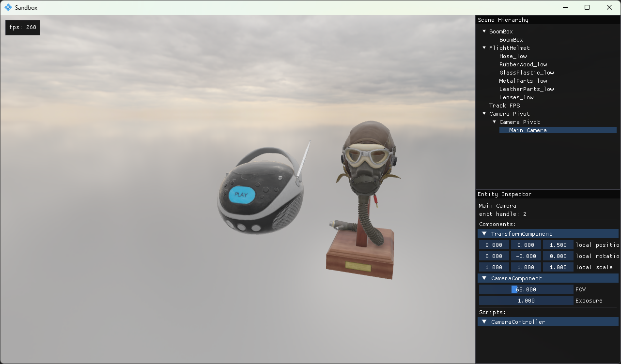Collapse the top-level Camera Pivot arrow
Viewport: 621px width, 364px height.
[x=484, y=114]
